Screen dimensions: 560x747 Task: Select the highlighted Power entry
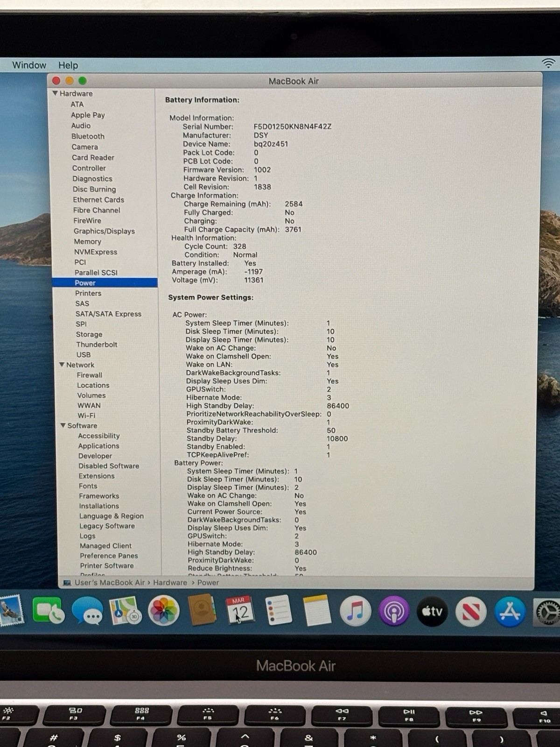coord(105,283)
